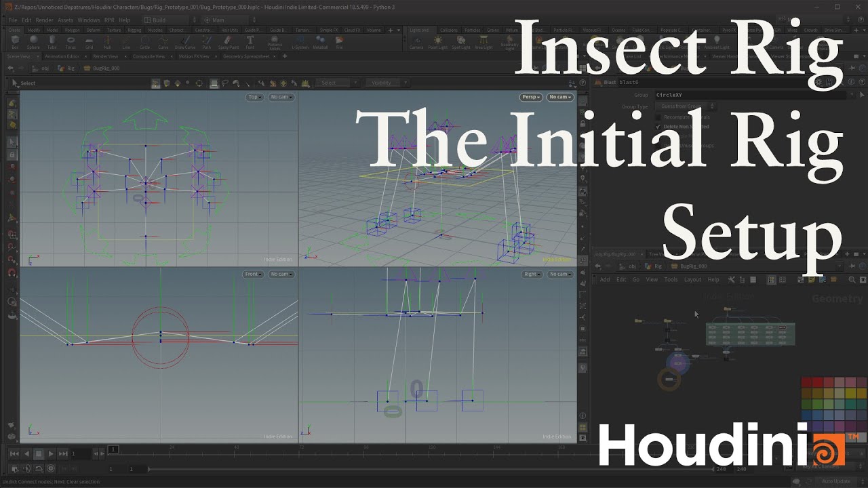Viewport: 868px width, 488px height.
Task: Select the Box shelf tool
Action: click(16, 43)
